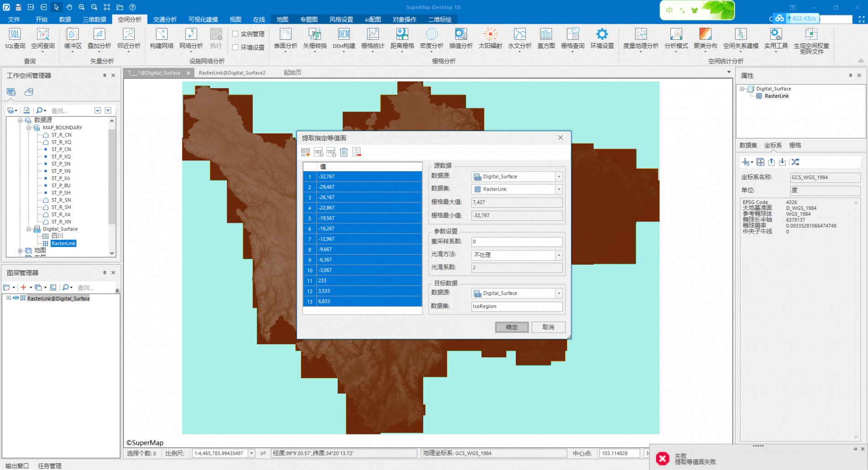Click the 取消 button
The image size is (868, 470).
point(548,327)
